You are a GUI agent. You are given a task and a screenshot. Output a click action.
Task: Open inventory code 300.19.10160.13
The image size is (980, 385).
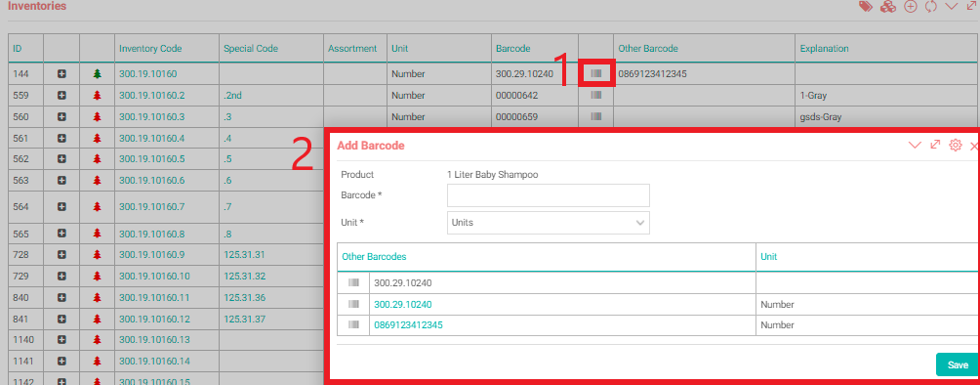(x=154, y=340)
